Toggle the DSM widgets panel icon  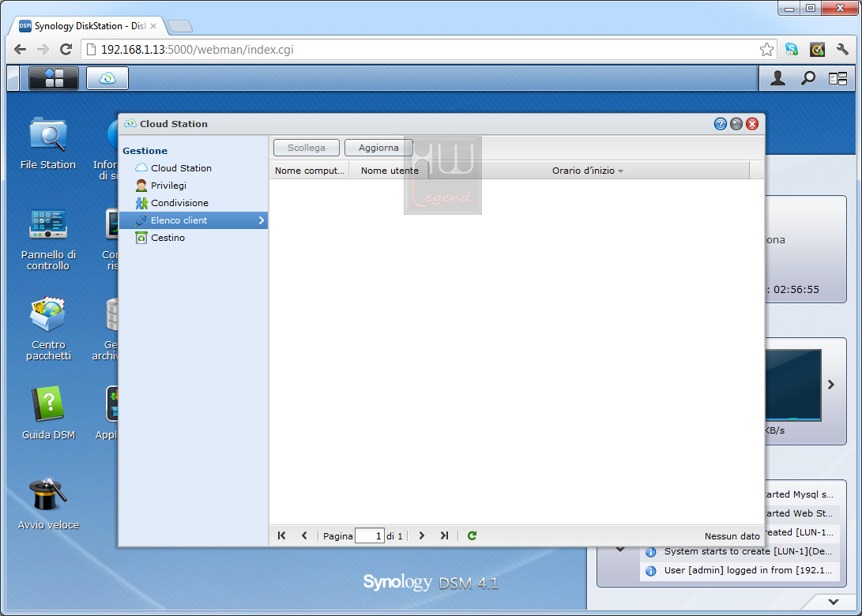pos(838,79)
